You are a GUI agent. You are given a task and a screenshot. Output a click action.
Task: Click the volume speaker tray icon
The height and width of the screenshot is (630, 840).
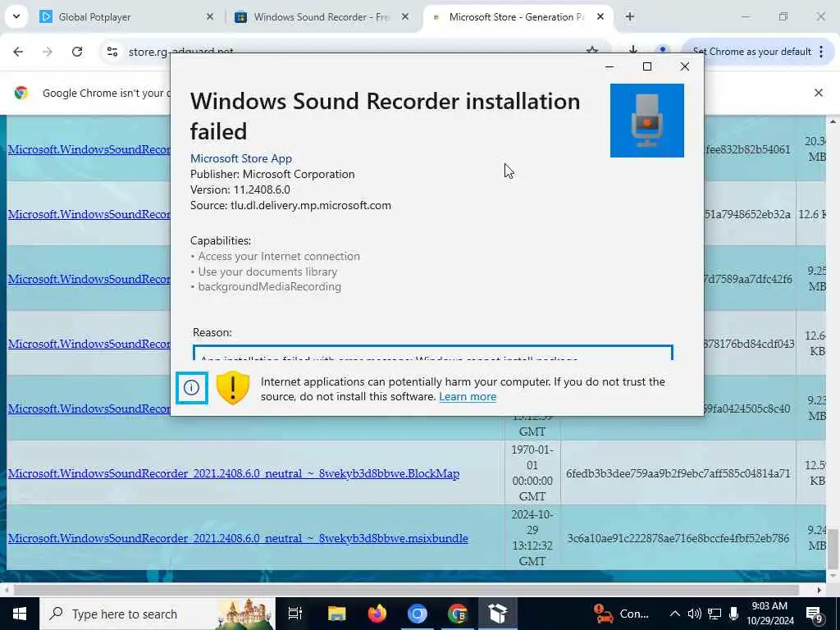coord(694,614)
